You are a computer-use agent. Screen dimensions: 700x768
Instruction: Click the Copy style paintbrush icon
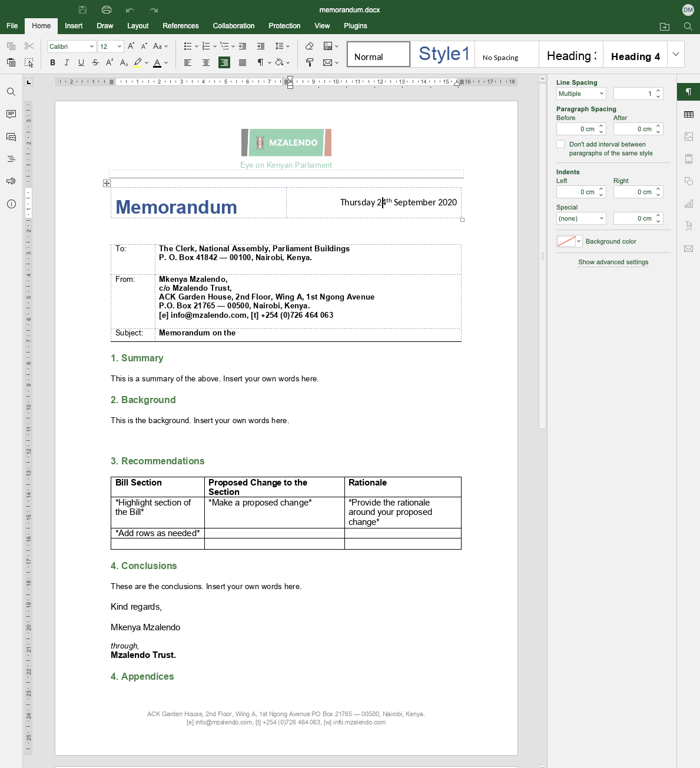coord(310,63)
